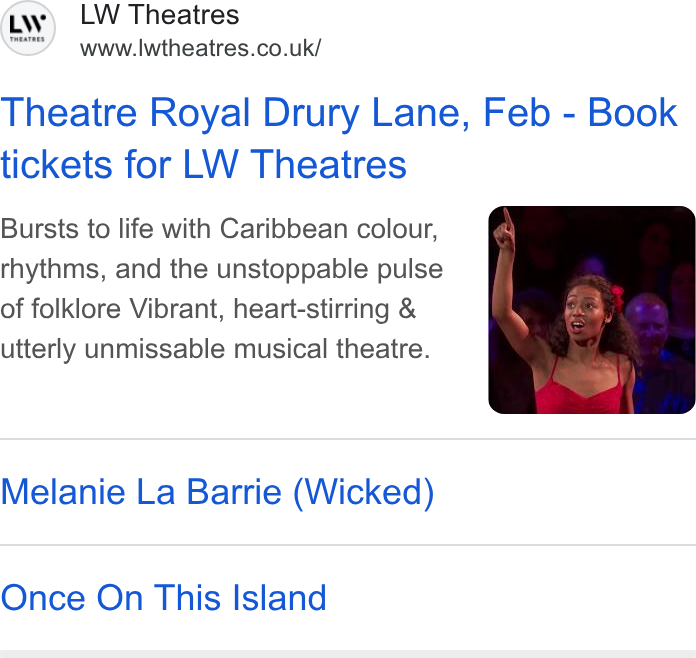
Task: Click the word 'Island' in the bottom sitelink
Action: pyautogui.click(x=280, y=598)
